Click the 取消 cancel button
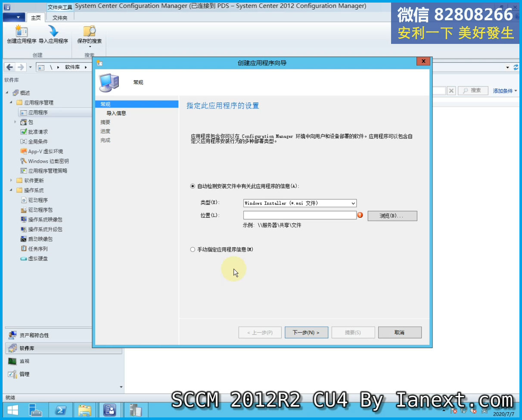Screen dimensions: 522x420 click(400, 333)
